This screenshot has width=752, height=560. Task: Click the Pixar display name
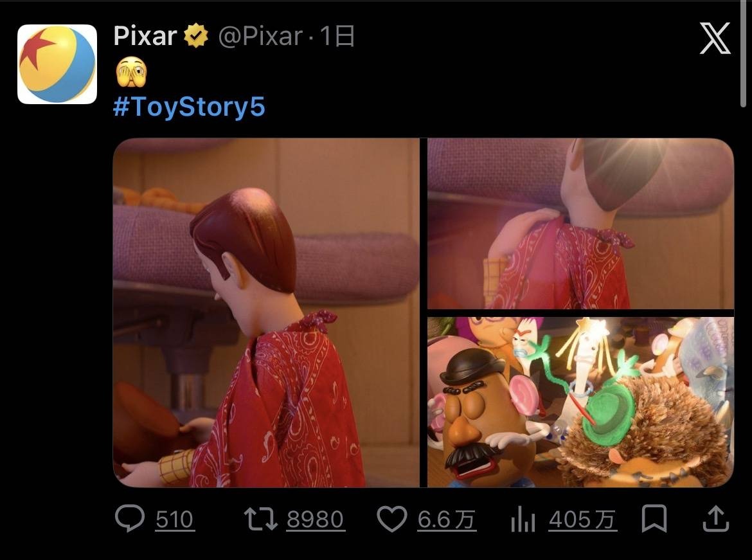click(x=145, y=37)
